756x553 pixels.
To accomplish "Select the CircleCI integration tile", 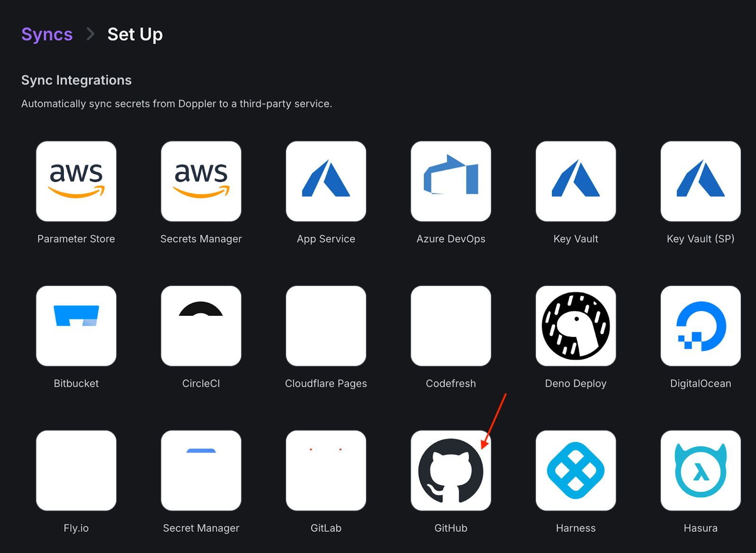I will tap(201, 326).
